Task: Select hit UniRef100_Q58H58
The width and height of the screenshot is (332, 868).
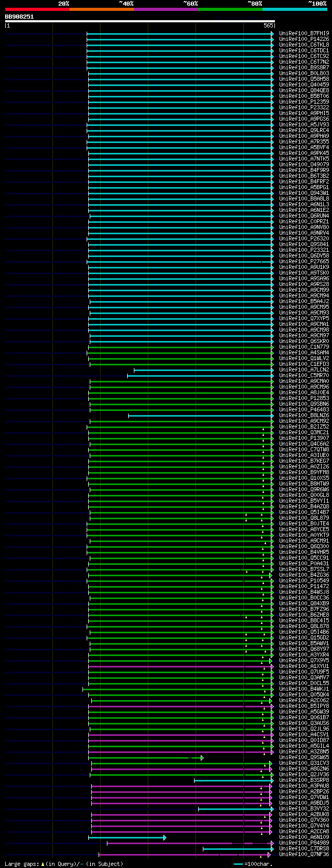Action: 304,79
